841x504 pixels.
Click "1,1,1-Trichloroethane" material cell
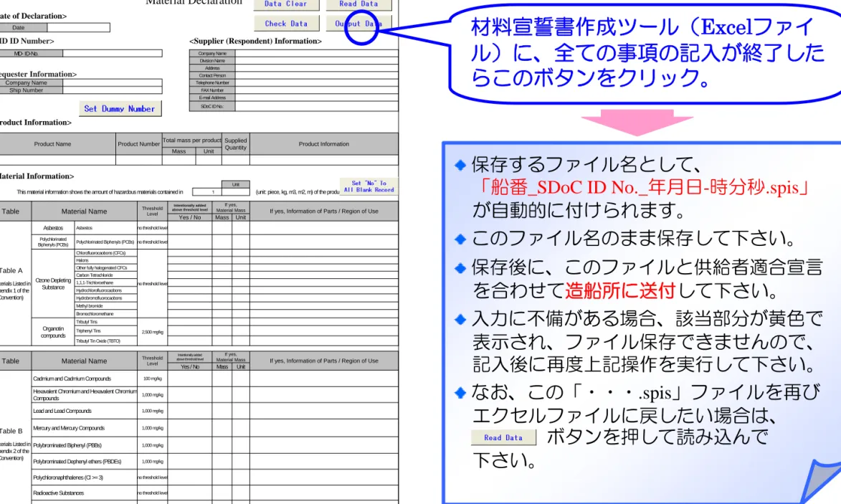[105, 282]
